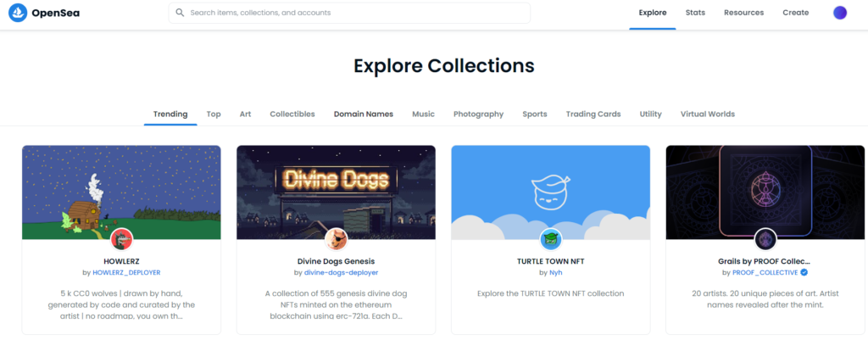Open the Explore menu
The height and width of the screenshot is (340, 868).
tap(653, 13)
